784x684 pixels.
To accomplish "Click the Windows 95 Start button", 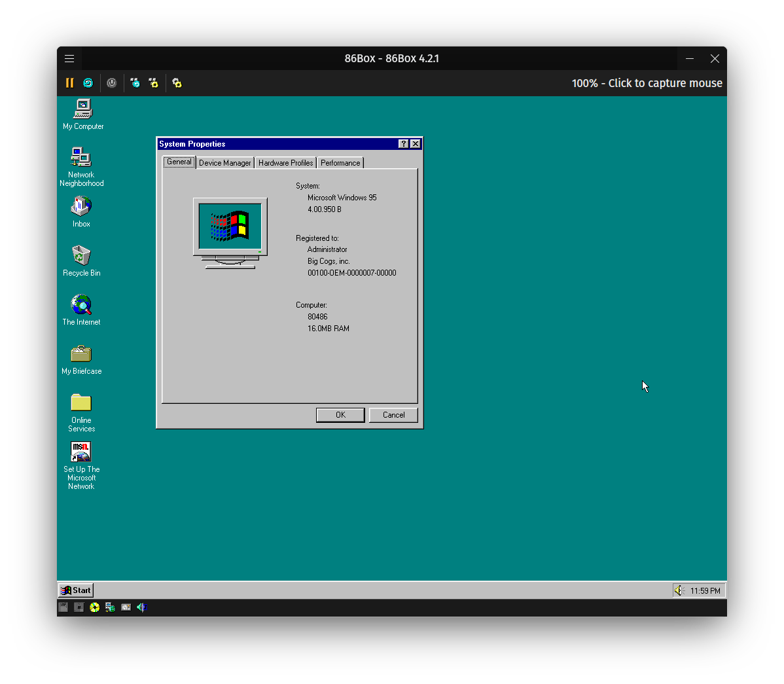I will tap(76, 590).
